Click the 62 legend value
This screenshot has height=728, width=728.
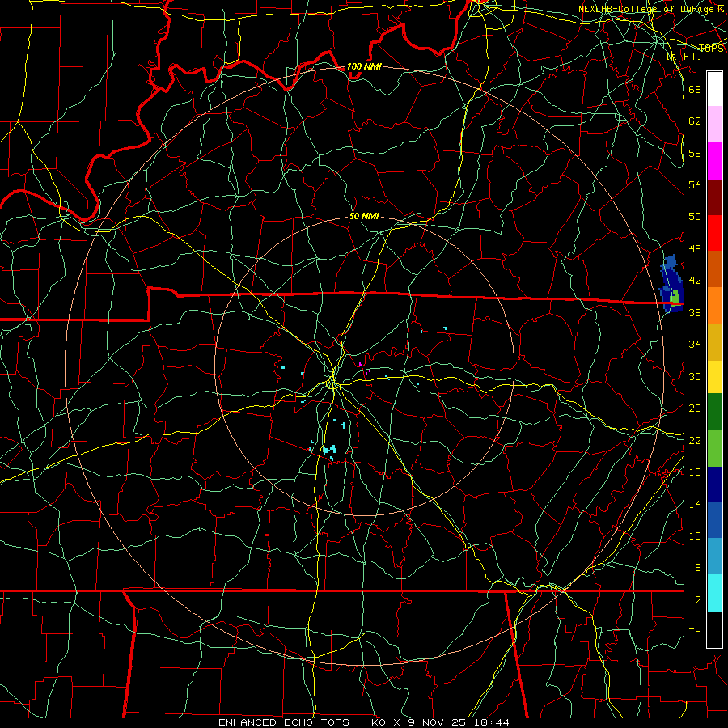click(695, 121)
